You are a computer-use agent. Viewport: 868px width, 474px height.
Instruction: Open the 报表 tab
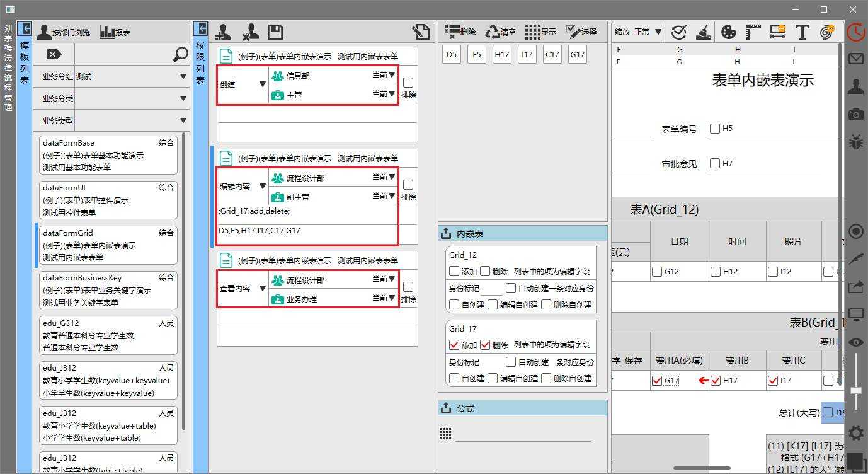pos(115,32)
